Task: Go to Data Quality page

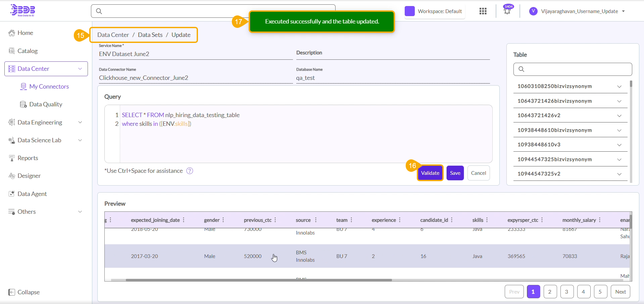Action: click(x=46, y=104)
